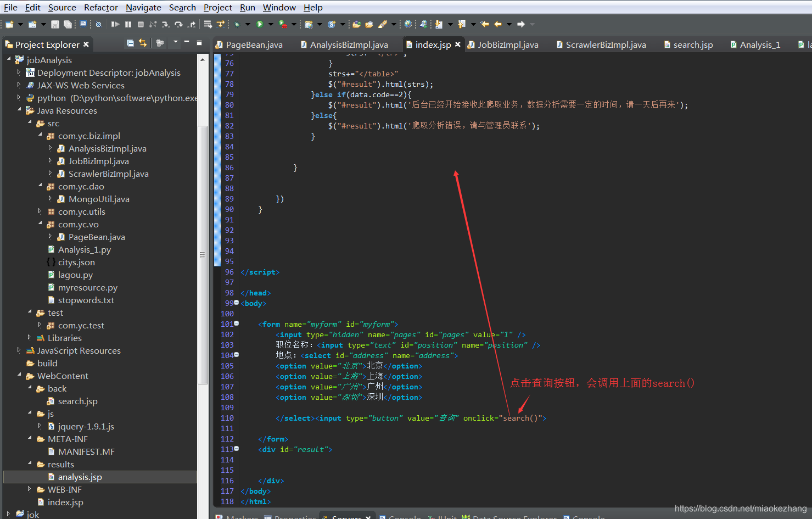The width and height of the screenshot is (812, 519).
Task: Toggle code fold marker at line 101
Action: coord(237,323)
